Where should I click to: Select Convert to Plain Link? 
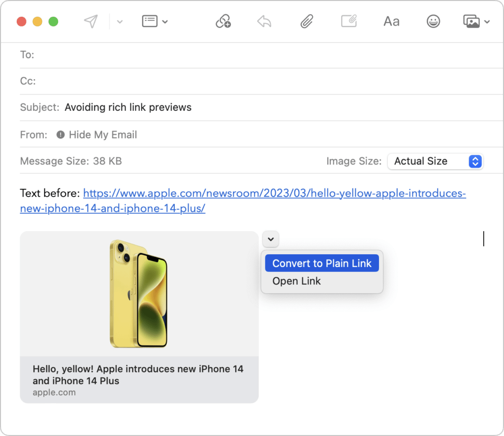coord(322,263)
